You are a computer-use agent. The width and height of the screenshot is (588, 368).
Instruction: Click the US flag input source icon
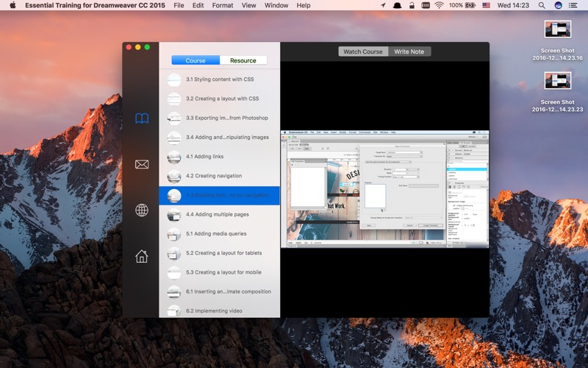click(x=487, y=5)
